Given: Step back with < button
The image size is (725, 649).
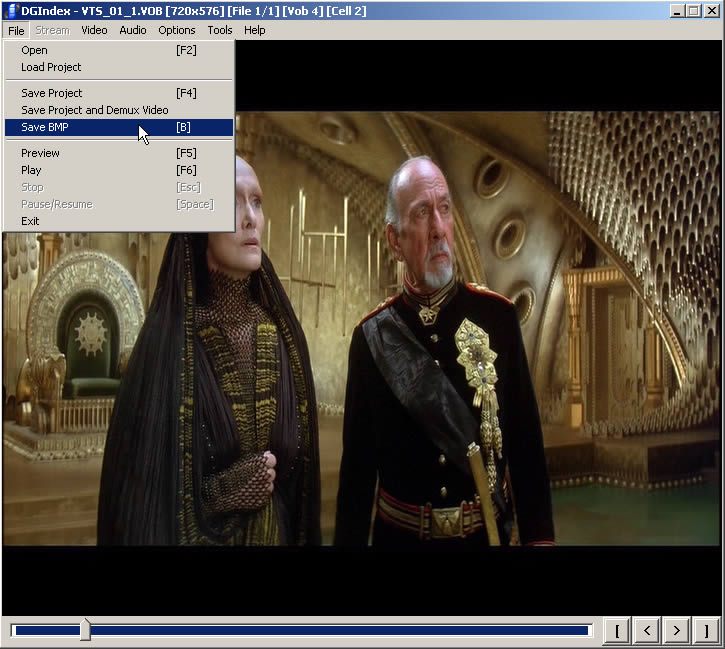Looking at the screenshot, I should click(x=646, y=631).
